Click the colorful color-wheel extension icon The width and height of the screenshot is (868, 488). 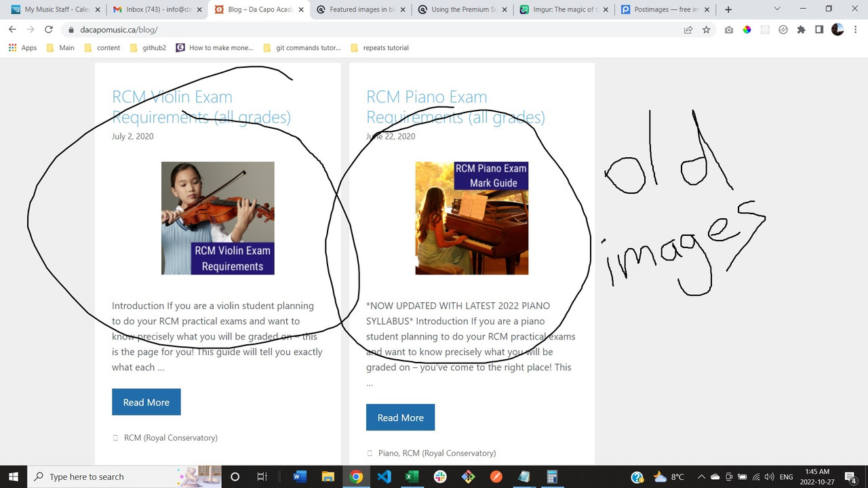click(748, 29)
